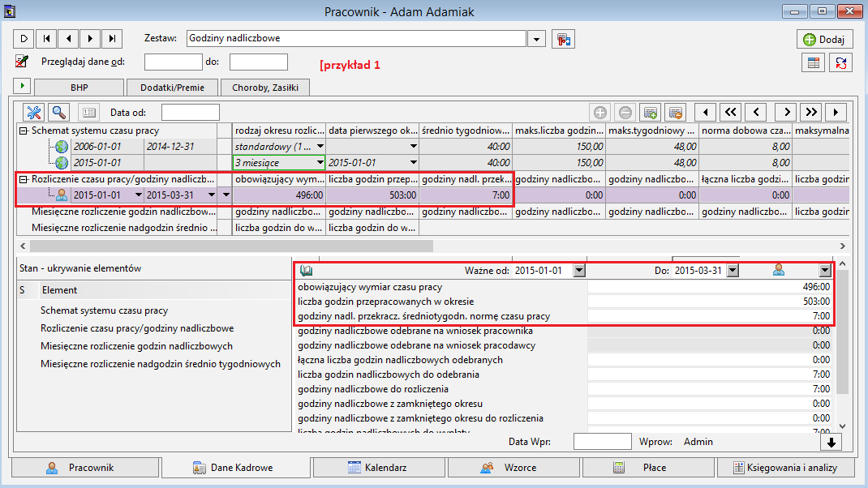The image size is (868, 488).
Task: Click the table view icon below Dodaj
Action: [x=813, y=63]
